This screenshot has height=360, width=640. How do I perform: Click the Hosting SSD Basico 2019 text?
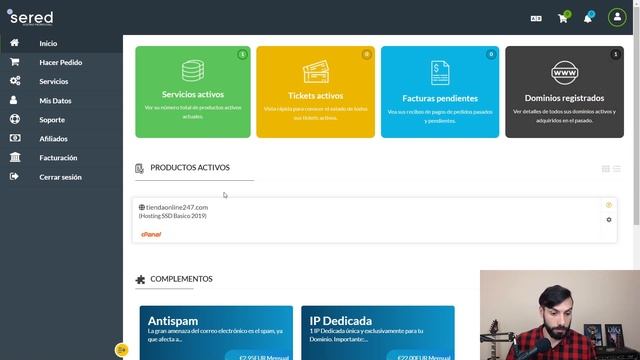[x=173, y=216]
